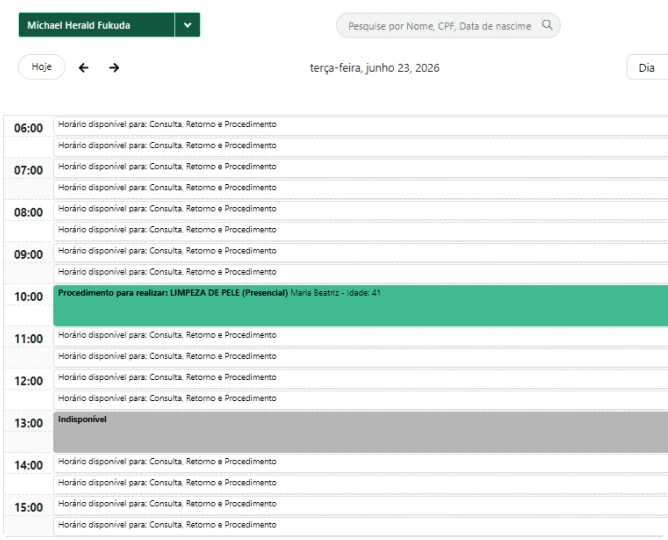The width and height of the screenshot is (668, 540).
Task: Open the LIMPEZA DE PELE appointment at 10:00
Action: (360, 305)
